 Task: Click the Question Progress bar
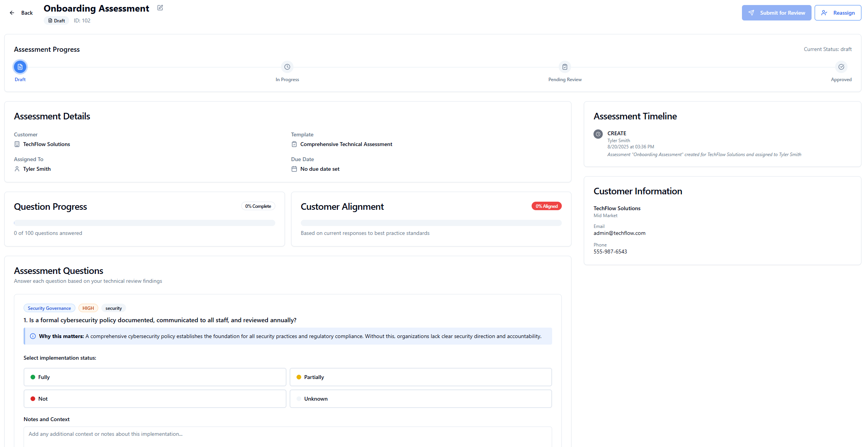coord(144,223)
